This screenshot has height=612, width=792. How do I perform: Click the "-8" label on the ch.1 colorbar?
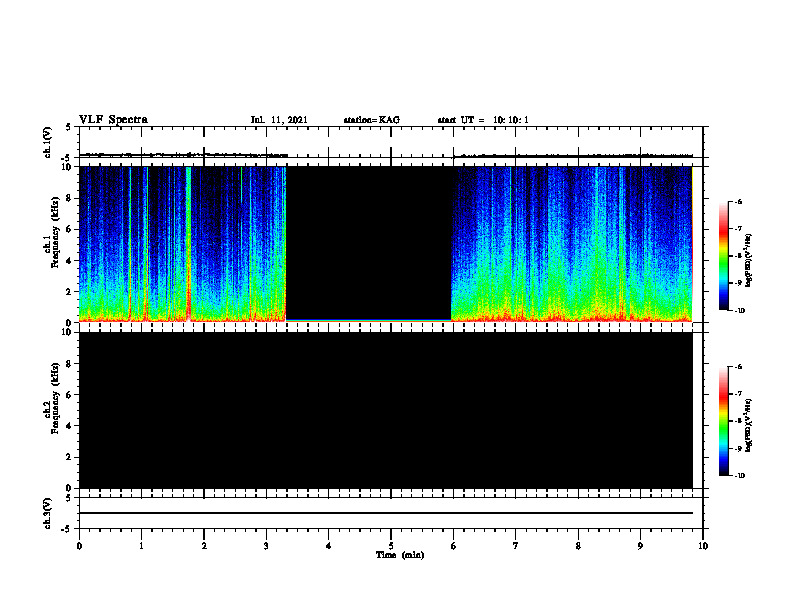coord(738,256)
